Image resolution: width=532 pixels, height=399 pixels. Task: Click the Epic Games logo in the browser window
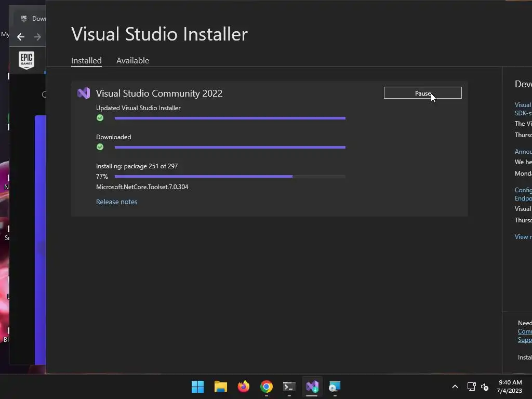26,60
